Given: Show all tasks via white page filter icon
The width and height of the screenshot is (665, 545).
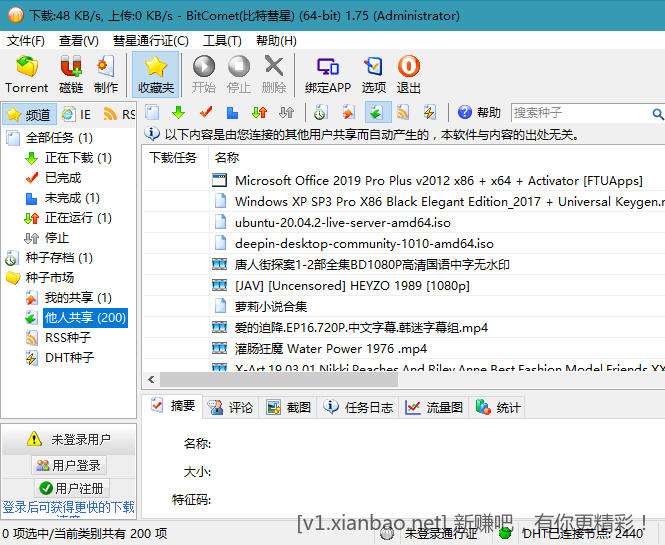Looking at the screenshot, I should (152, 113).
